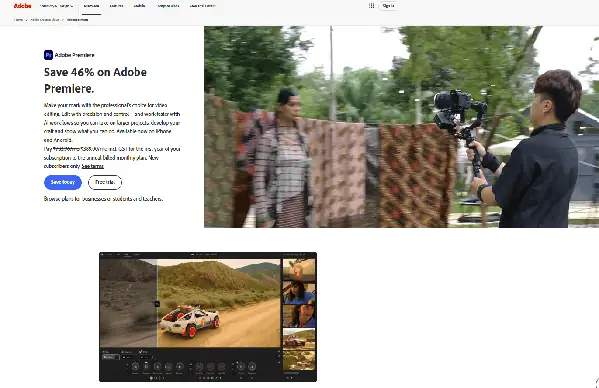
Task: Start the Free trial
Action: [x=105, y=182]
